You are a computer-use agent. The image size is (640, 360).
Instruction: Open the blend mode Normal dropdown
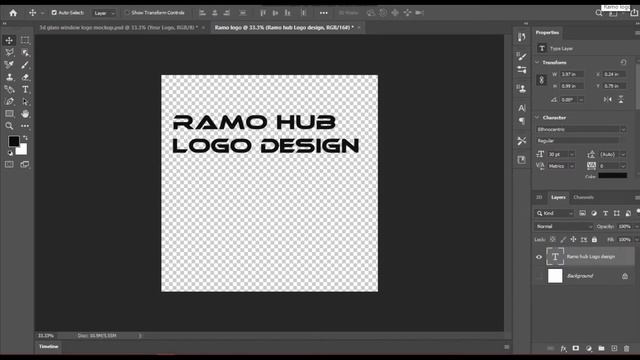(564, 227)
